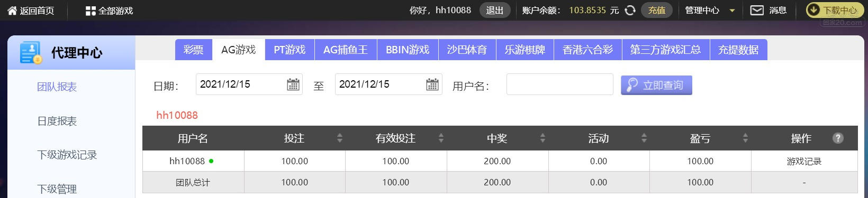Click the 你好，hh10088 greeting text

coord(440,11)
